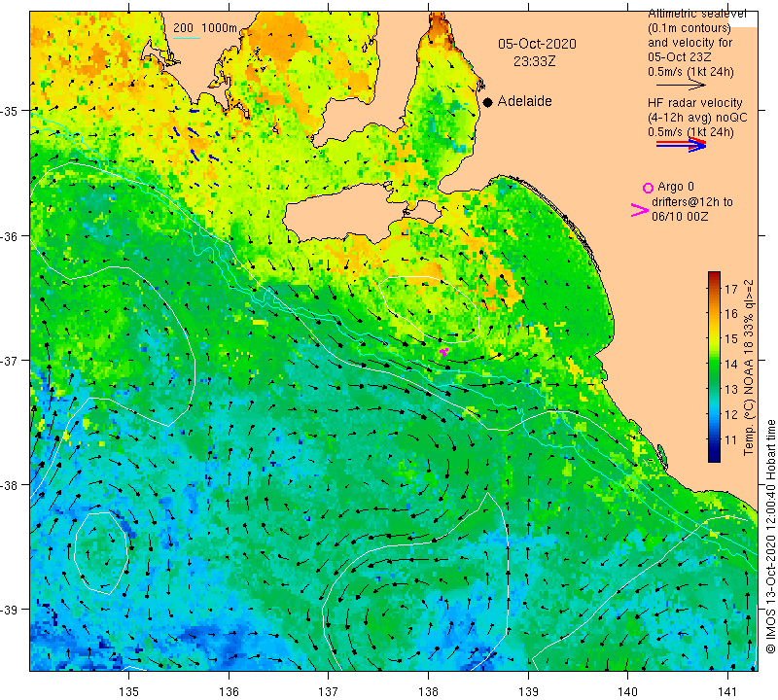778x700 pixels.
Task: Click the '05-Oct 23Z' legend text
Action: click(x=680, y=57)
